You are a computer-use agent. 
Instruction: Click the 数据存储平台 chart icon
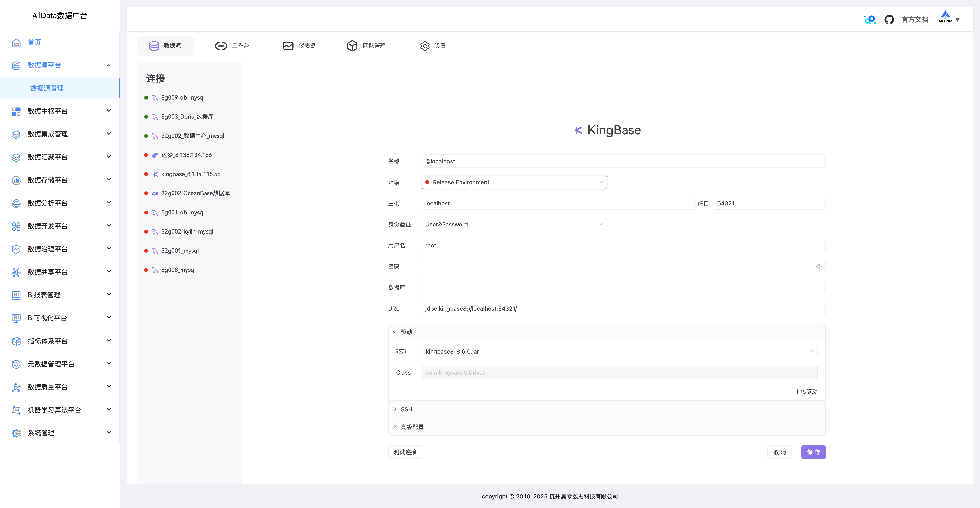pyautogui.click(x=16, y=180)
